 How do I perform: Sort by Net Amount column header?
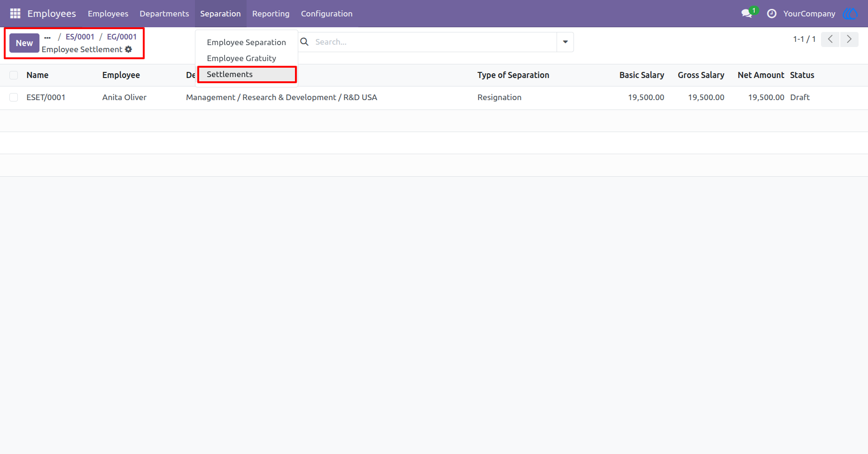761,75
